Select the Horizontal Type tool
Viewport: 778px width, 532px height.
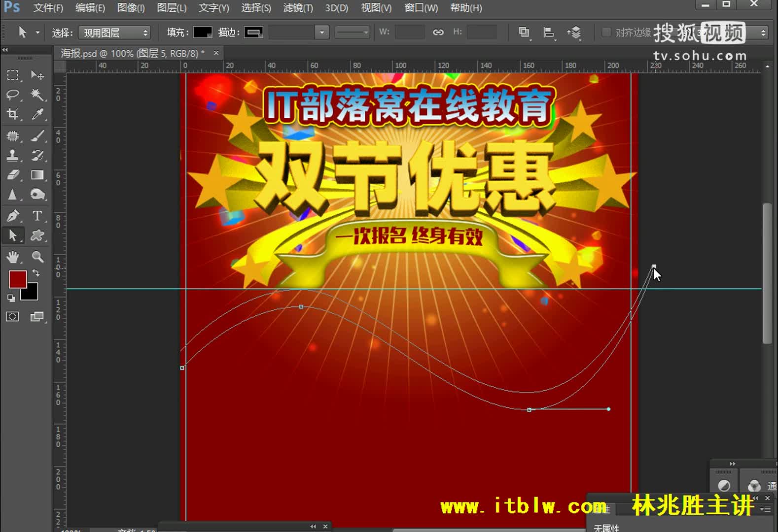click(37, 216)
